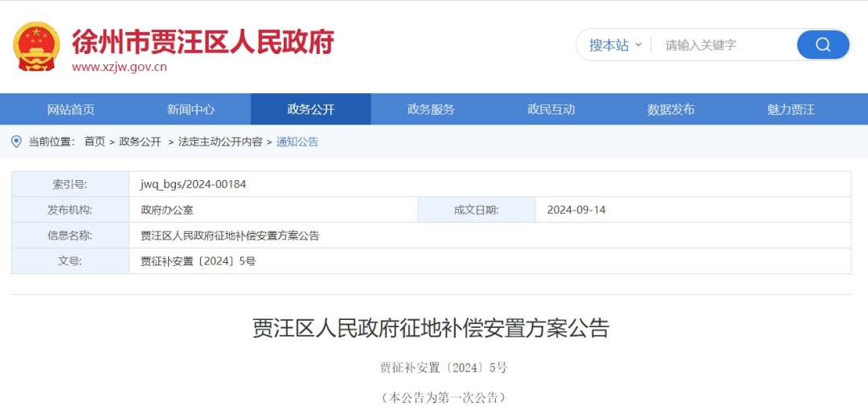The width and height of the screenshot is (868, 410).
Task: Click the www.xzjw.gov.cn site address
Action: click(120, 68)
